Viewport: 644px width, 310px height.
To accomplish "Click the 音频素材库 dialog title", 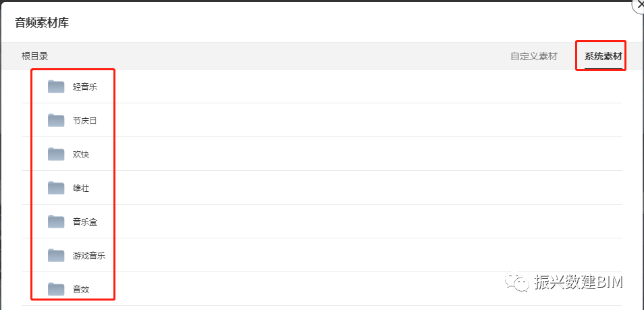I will tap(42, 22).
